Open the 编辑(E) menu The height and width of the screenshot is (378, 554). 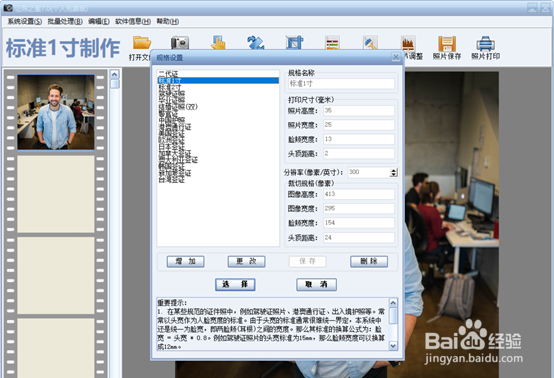(99, 22)
